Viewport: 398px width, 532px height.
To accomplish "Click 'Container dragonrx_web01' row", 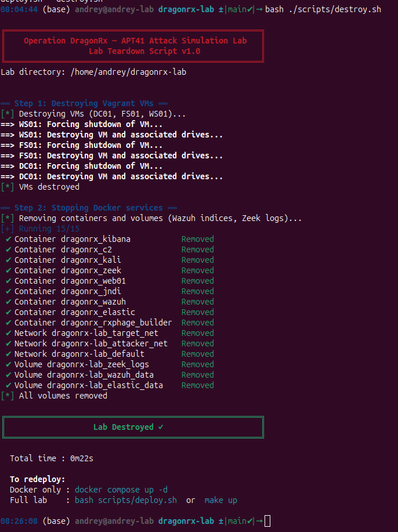I will pos(110,281).
